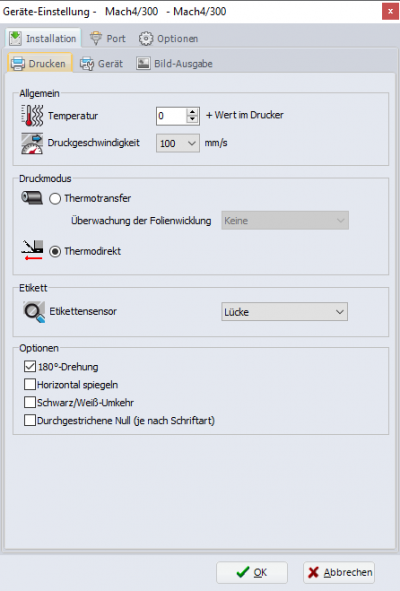Click the Bild-Ausgabe picture icon
The height and width of the screenshot is (591, 400).
(143, 63)
